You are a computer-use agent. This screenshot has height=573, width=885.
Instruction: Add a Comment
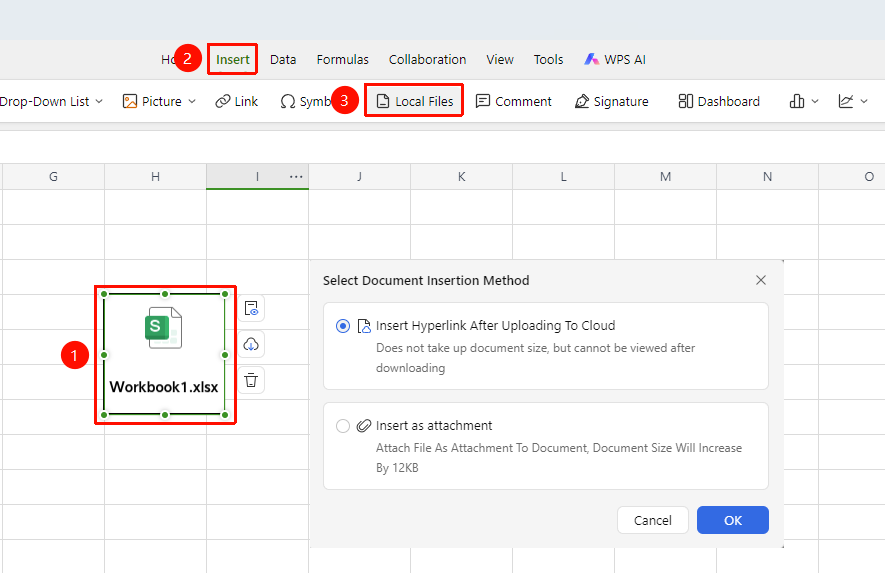tap(514, 102)
